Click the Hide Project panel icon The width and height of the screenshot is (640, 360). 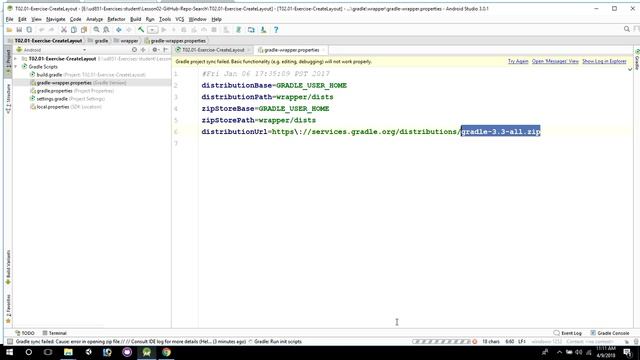click(x=165, y=50)
